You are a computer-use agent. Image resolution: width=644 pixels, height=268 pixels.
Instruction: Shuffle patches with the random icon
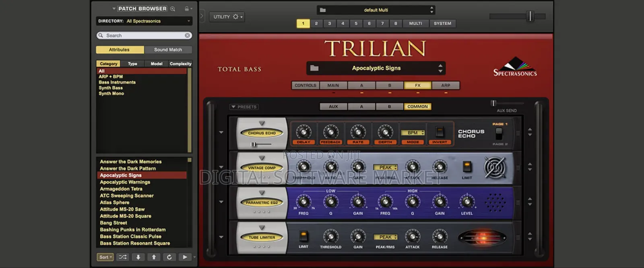coord(123,257)
